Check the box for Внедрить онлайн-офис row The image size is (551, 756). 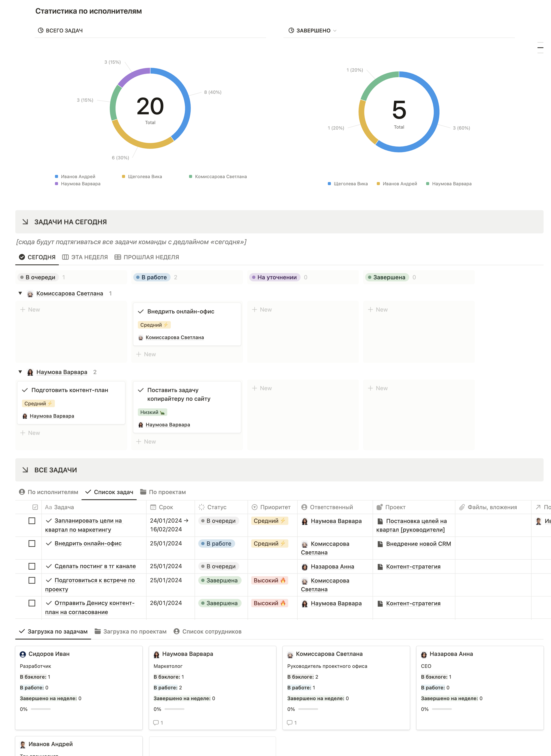(32, 543)
